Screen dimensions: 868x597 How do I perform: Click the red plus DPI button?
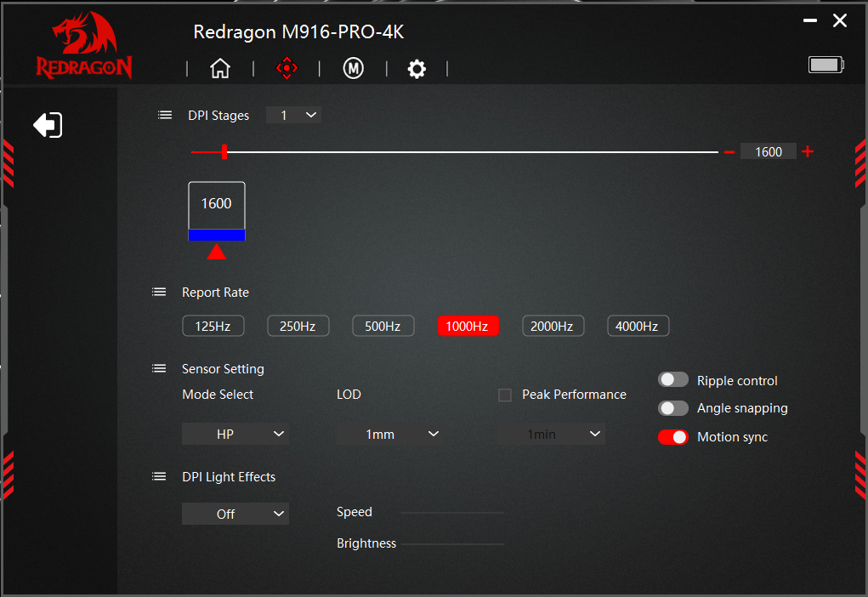click(808, 151)
